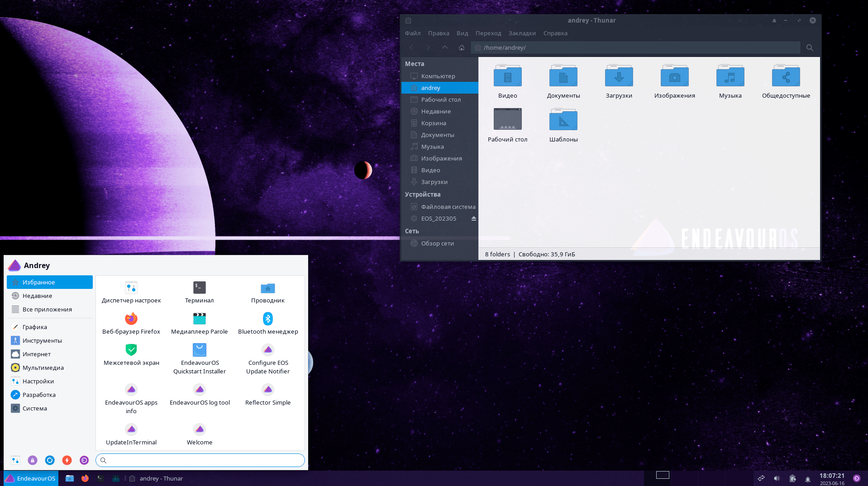
Task: Launch Bluetooth менеджер from the menu
Action: 268,323
